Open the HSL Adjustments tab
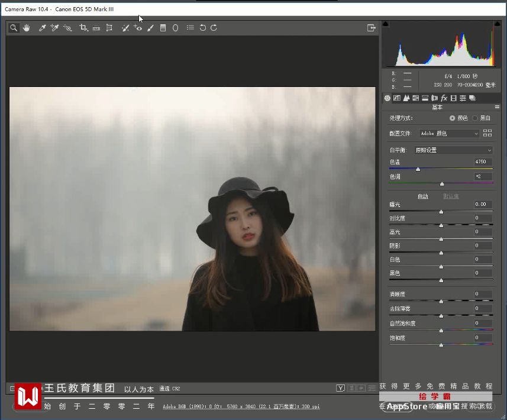This screenshot has height=420, width=507. [x=416, y=98]
